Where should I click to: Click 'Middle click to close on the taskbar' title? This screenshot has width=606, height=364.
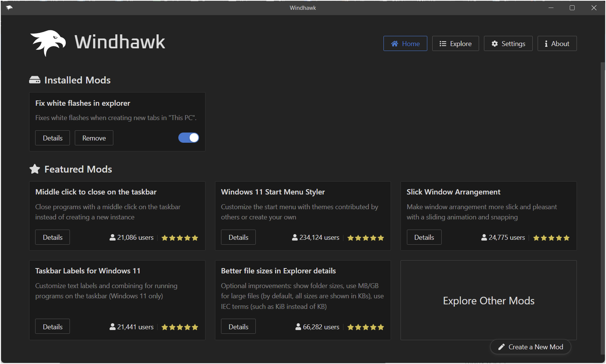click(96, 192)
